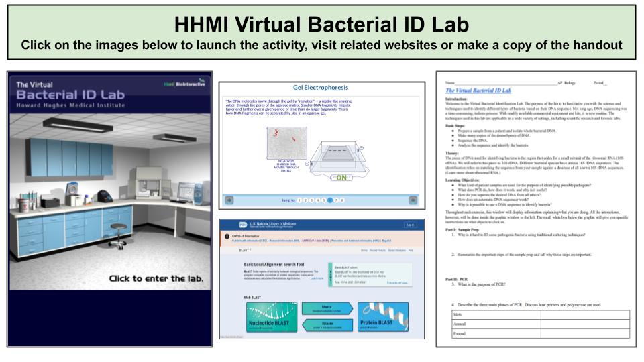The width and height of the screenshot is (644, 362).
Task: Open the Virtual Bacterial ID Lab handout
Action: (x=536, y=209)
